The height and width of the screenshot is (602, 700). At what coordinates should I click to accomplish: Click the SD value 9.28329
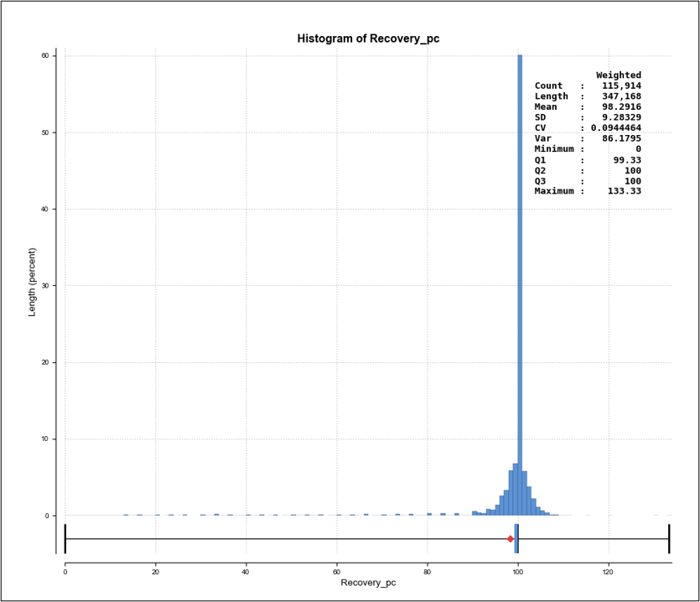click(621, 117)
